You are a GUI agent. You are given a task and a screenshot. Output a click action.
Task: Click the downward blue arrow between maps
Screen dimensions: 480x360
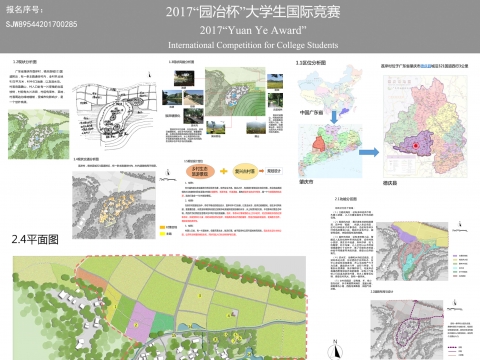coord(334,118)
